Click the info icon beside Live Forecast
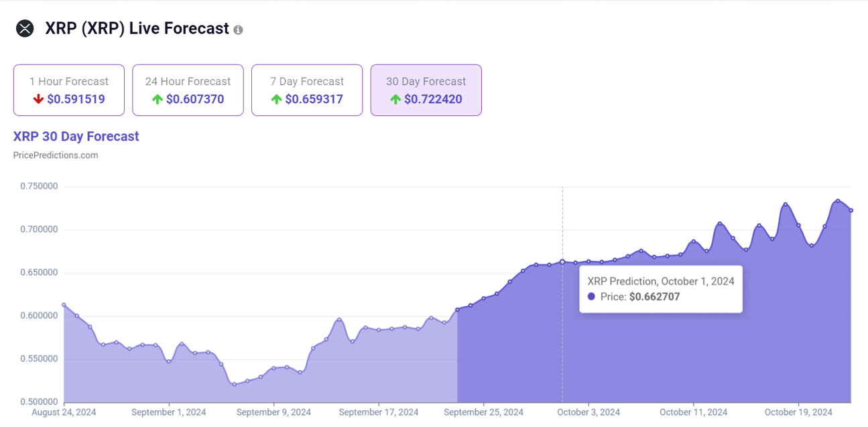Viewport: 868px width, 427px height. 238,30
